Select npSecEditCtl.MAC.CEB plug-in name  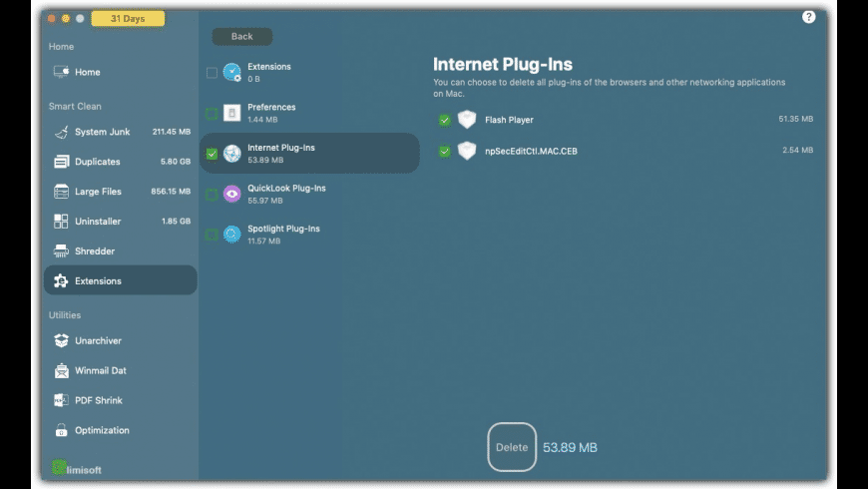[x=531, y=151]
